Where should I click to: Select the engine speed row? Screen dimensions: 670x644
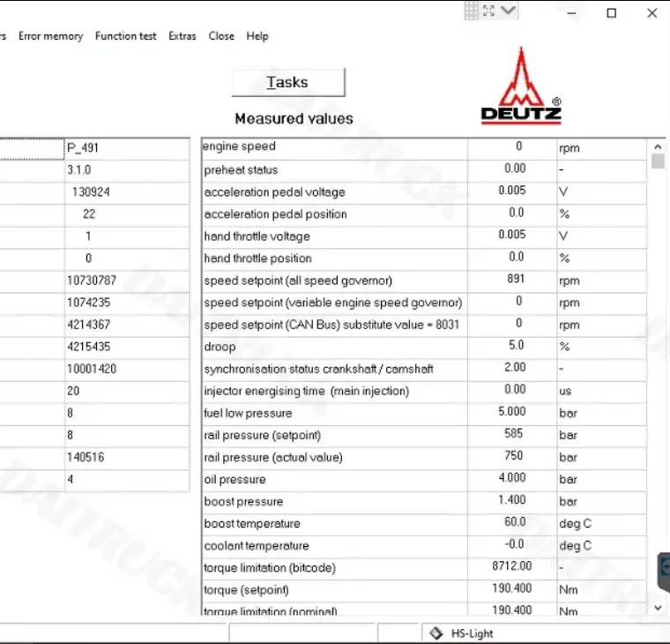424,147
